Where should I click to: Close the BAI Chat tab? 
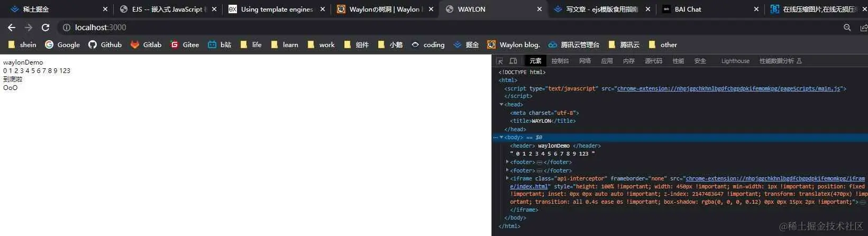click(x=756, y=9)
